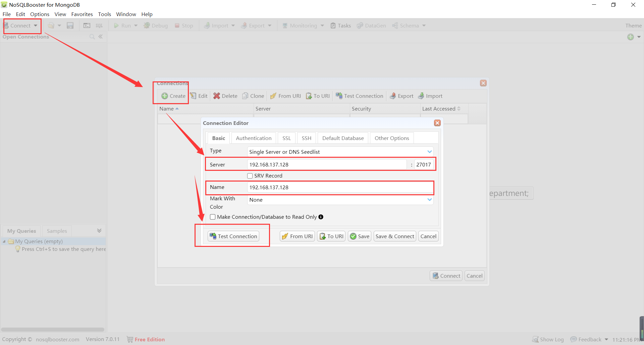Screen dimensions: 644x345
Task: Click Export in Connections toolbar
Action: coord(401,96)
